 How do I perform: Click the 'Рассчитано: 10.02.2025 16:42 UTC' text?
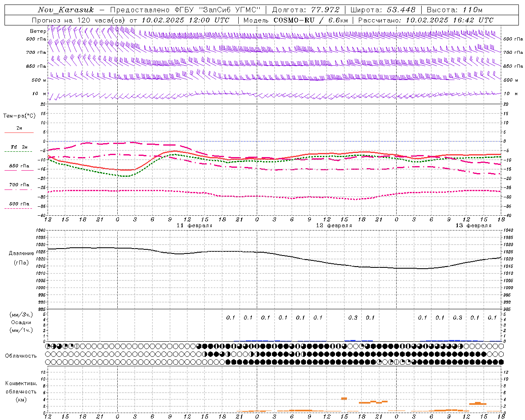point(426,20)
